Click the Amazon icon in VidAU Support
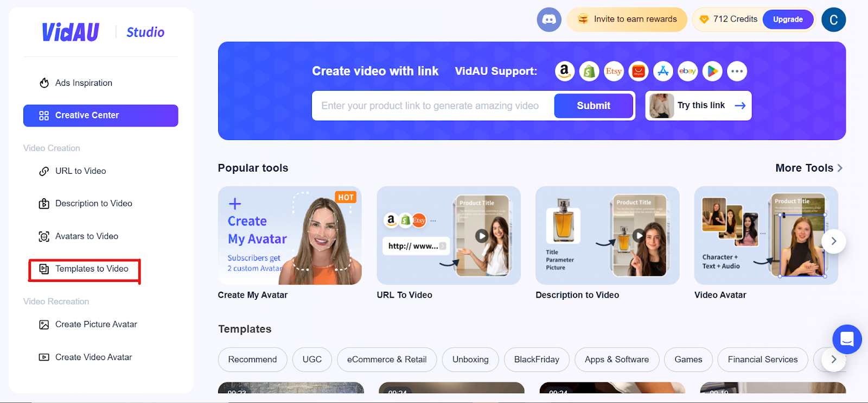 coord(565,71)
